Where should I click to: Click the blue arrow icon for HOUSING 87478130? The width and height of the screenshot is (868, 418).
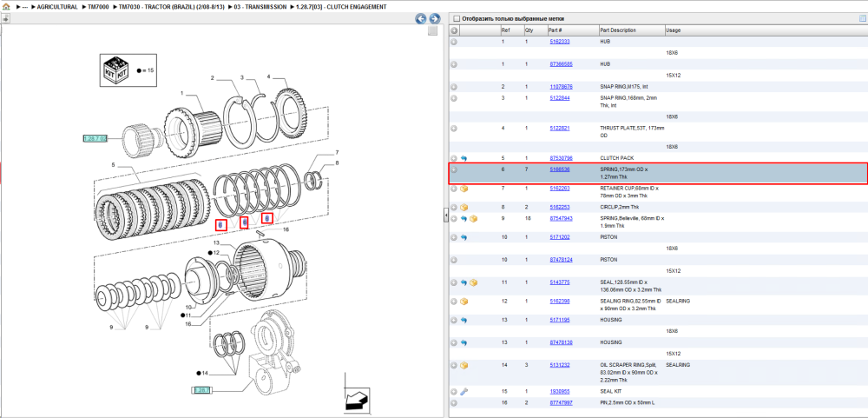pyautogui.click(x=464, y=342)
